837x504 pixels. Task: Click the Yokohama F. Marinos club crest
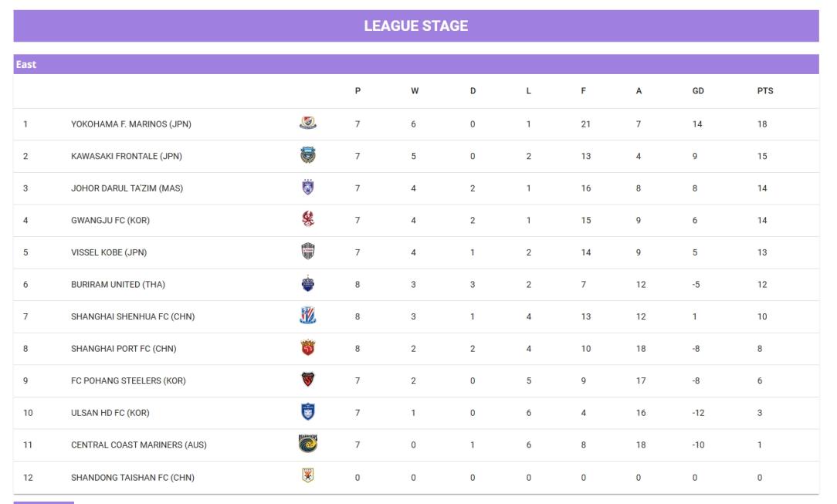pos(307,123)
